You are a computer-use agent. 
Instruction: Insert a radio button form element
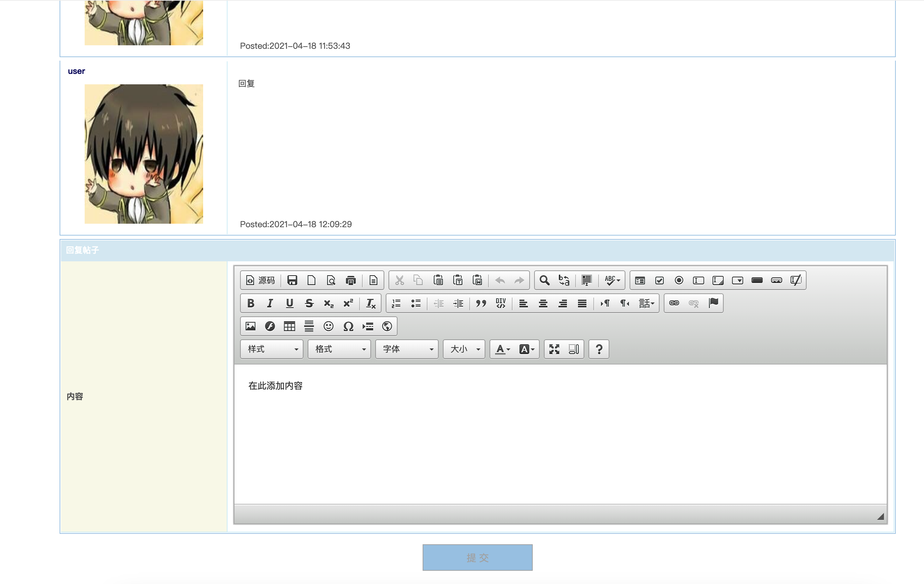pyautogui.click(x=679, y=280)
